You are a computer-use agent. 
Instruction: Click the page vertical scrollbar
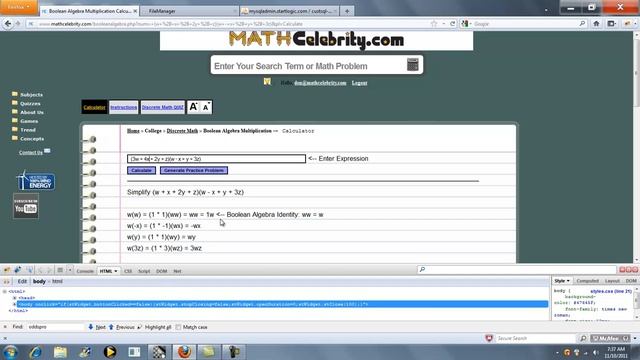point(636,147)
